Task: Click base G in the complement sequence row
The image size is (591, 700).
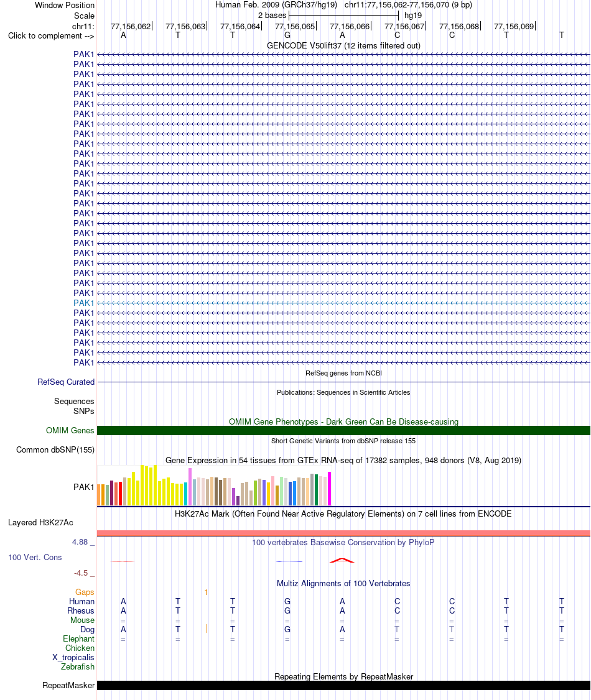Action: coord(287,35)
